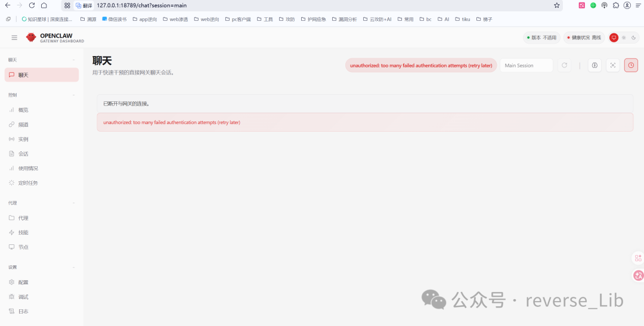
Task: Open the app逆向 bookmark folder
Action: pos(146,19)
